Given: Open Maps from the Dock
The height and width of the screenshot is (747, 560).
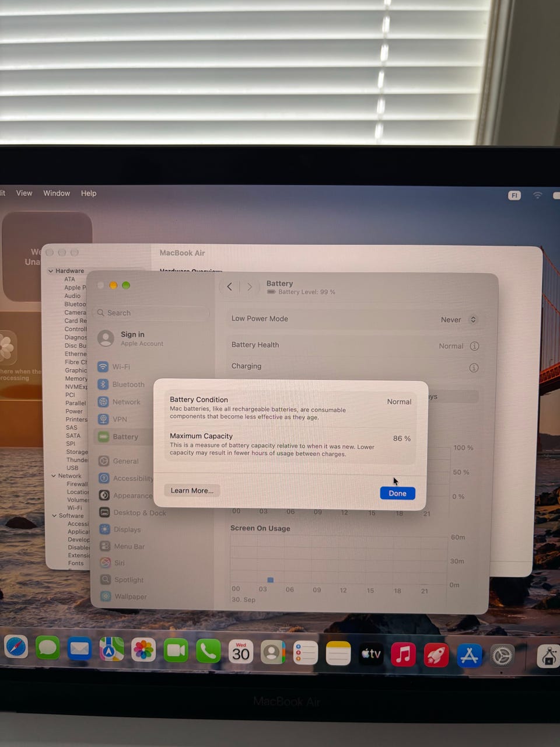Looking at the screenshot, I should tap(111, 649).
